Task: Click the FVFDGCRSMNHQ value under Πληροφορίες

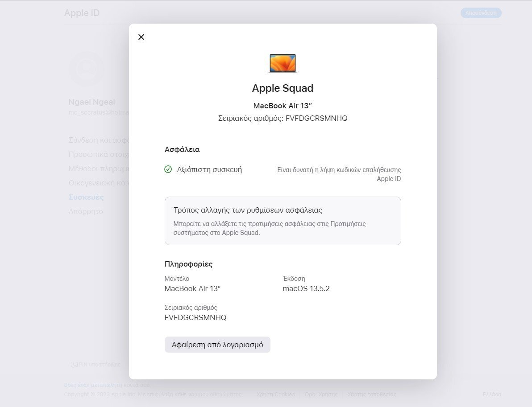Action: pyautogui.click(x=195, y=317)
